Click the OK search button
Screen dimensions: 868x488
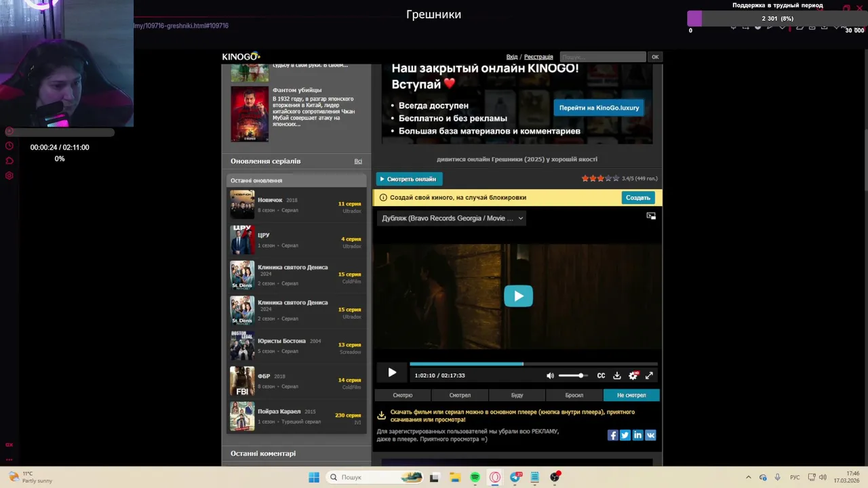pyautogui.click(x=655, y=57)
